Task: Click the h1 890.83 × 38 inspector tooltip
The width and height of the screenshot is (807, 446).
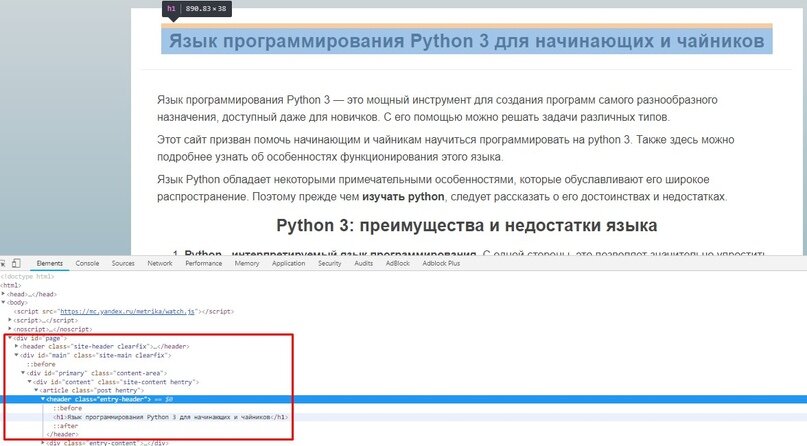Action: coord(197,9)
